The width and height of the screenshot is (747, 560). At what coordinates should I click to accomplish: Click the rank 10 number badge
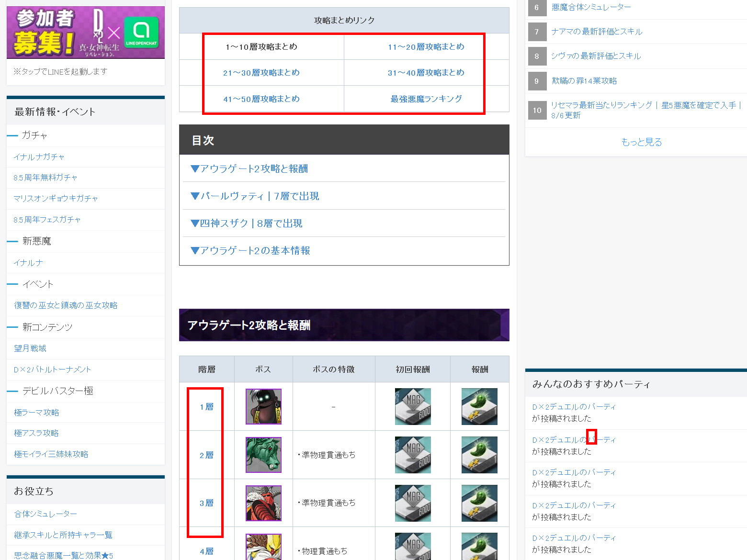coord(537,111)
